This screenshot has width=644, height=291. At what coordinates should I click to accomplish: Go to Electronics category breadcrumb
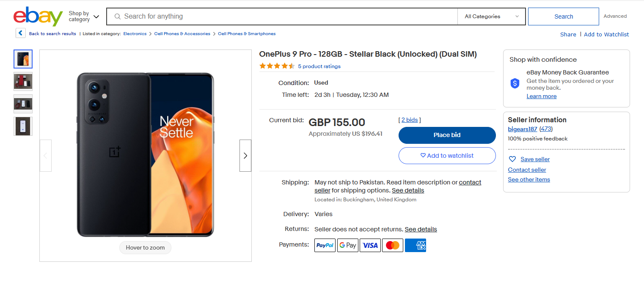(135, 34)
